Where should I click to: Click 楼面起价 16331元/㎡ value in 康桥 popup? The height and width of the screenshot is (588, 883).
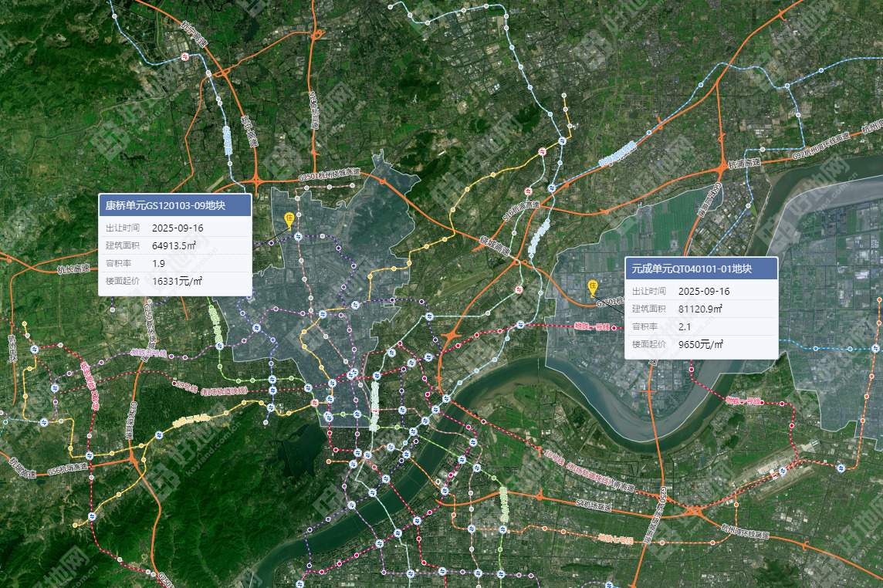tap(177, 282)
